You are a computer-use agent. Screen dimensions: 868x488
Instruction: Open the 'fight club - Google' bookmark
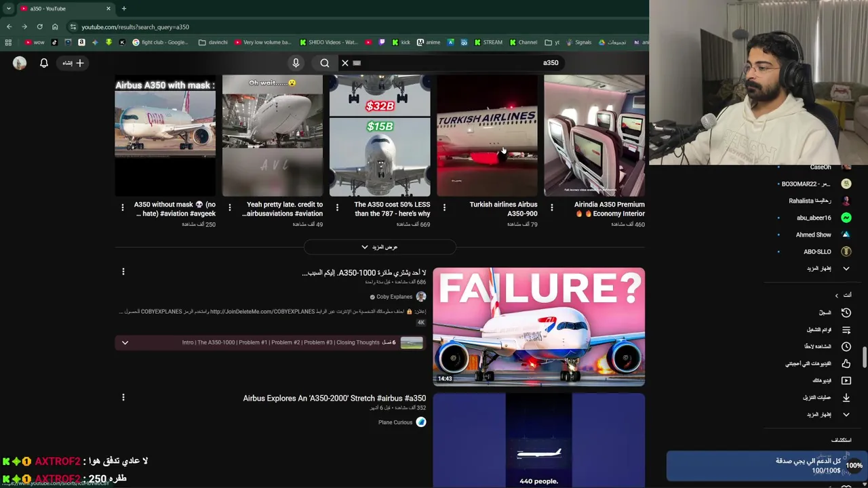160,42
